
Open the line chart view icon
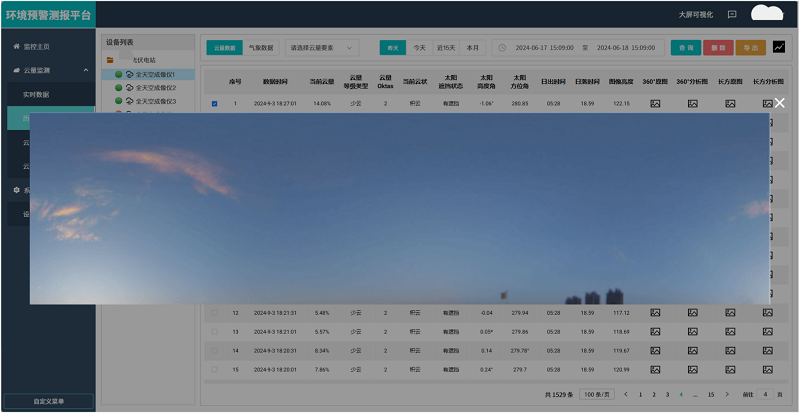click(779, 47)
